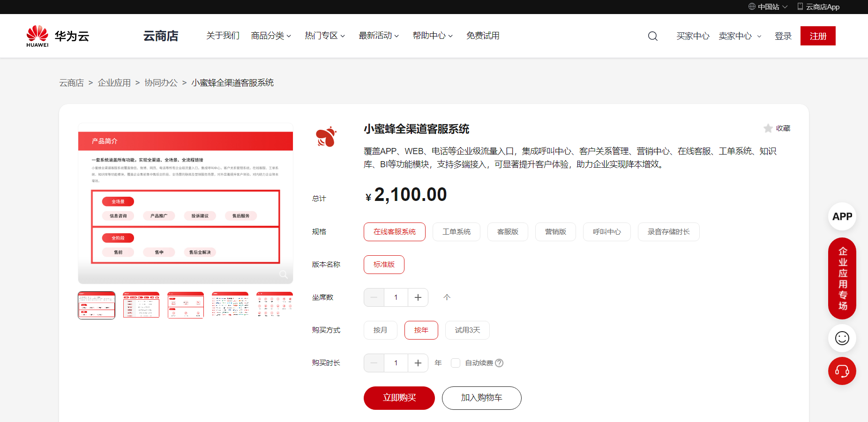This screenshot has height=422, width=868.
Task: Increase the seat count with plus
Action: coord(418,297)
